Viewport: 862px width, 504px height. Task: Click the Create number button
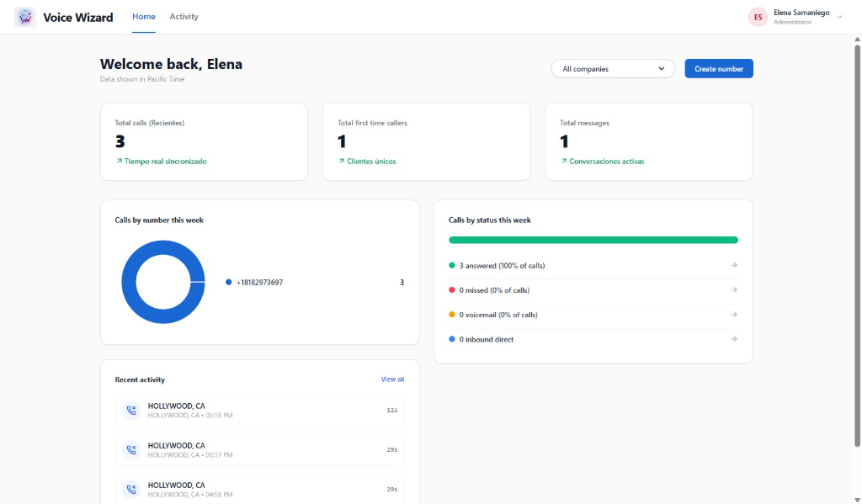719,69
